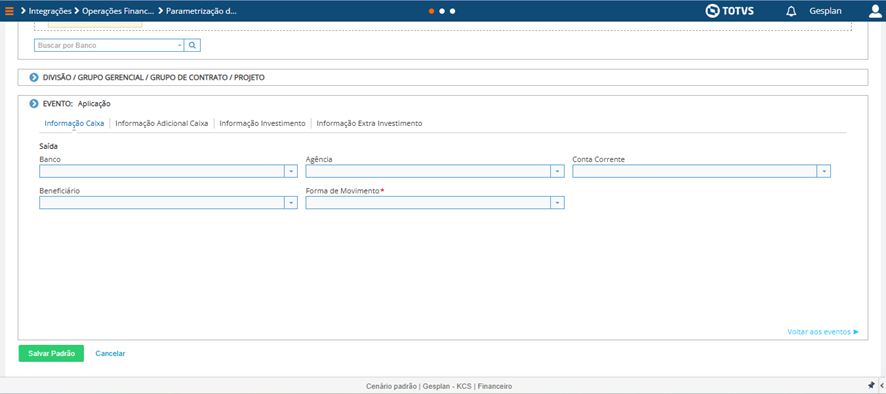Click the Parametrização d... breadcrumb
This screenshot has height=394, width=886.
point(202,11)
